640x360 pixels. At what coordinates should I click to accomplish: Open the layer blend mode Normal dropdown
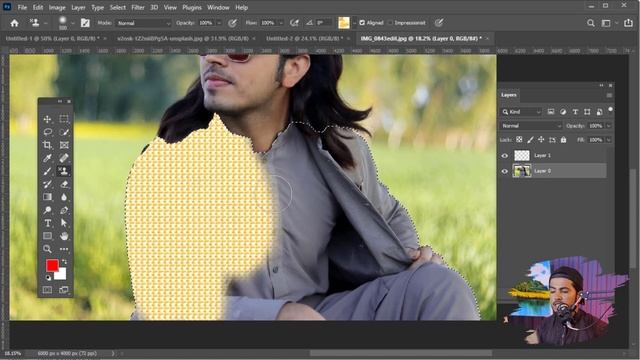tap(531, 126)
